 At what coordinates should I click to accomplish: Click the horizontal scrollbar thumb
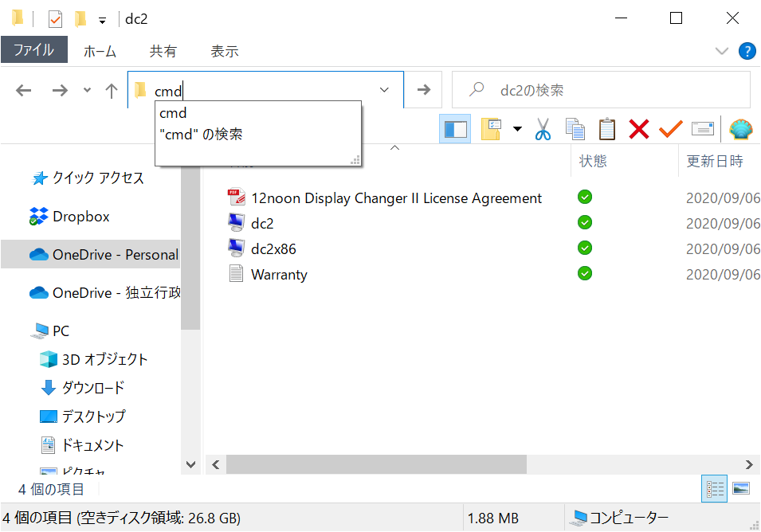[x=376, y=464]
